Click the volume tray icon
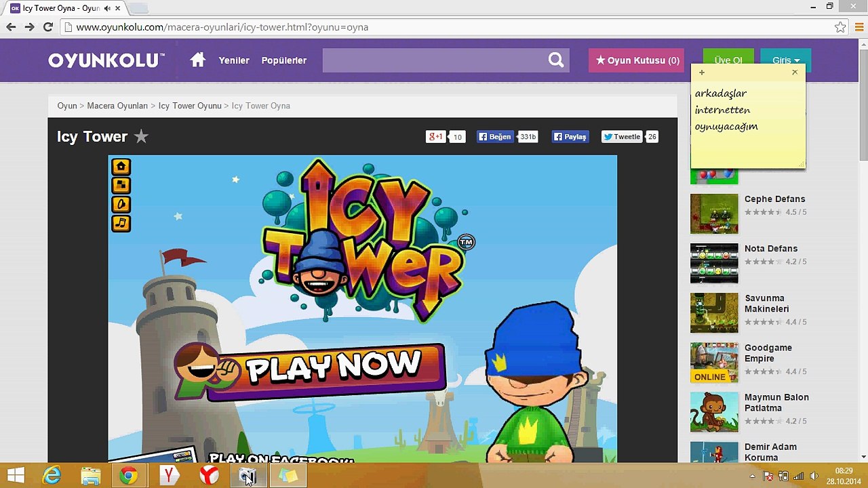 coord(814,476)
